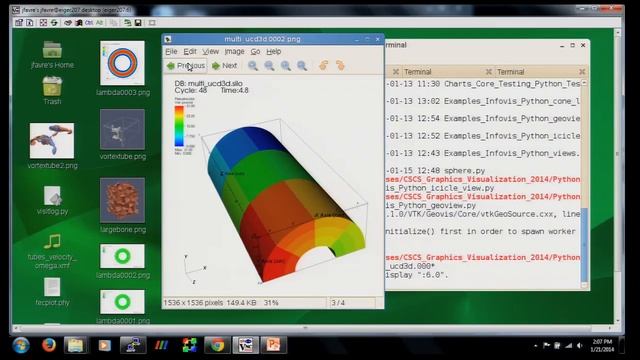640x360 pixels.
Task: Open the Go menu
Action: pyautogui.click(x=256, y=51)
